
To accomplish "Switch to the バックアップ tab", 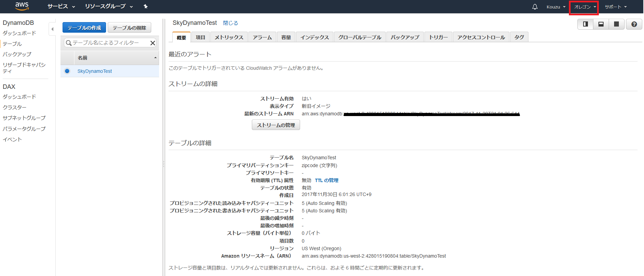I will (405, 37).
